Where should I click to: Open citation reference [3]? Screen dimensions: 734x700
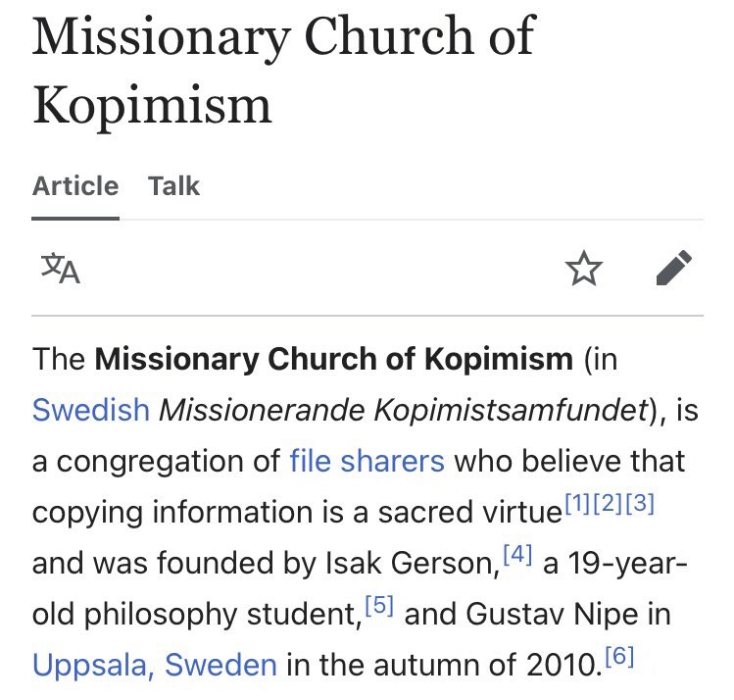point(640,503)
